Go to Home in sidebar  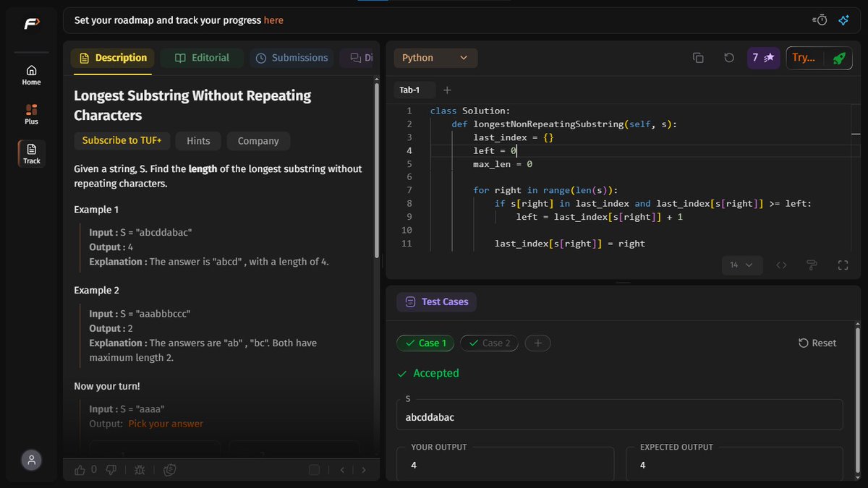[31, 75]
